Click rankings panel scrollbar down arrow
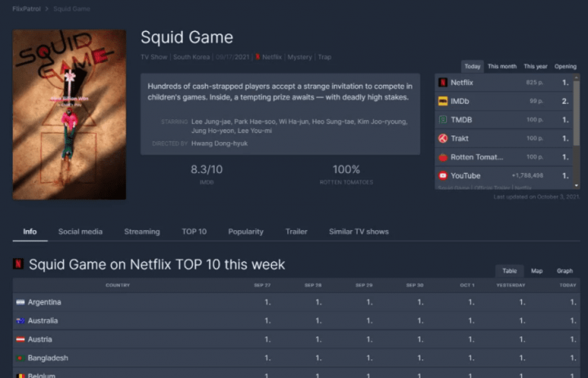Image resolution: width=588 pixels, height=378 pixels. tap(577, 185)
